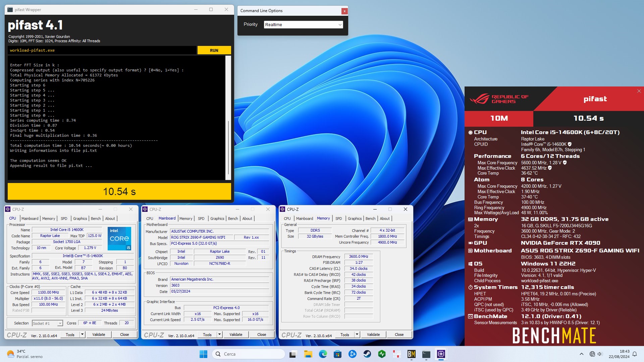Screen dimensions: 644x362
Task: Switch to the CPU-Z taskbar icon
Action: 441,354
